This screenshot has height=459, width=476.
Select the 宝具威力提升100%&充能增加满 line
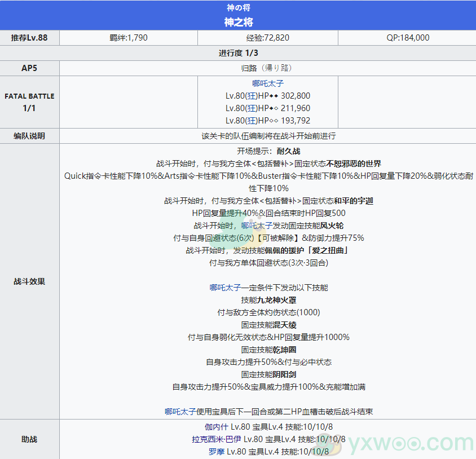click(x=268, y=387)
